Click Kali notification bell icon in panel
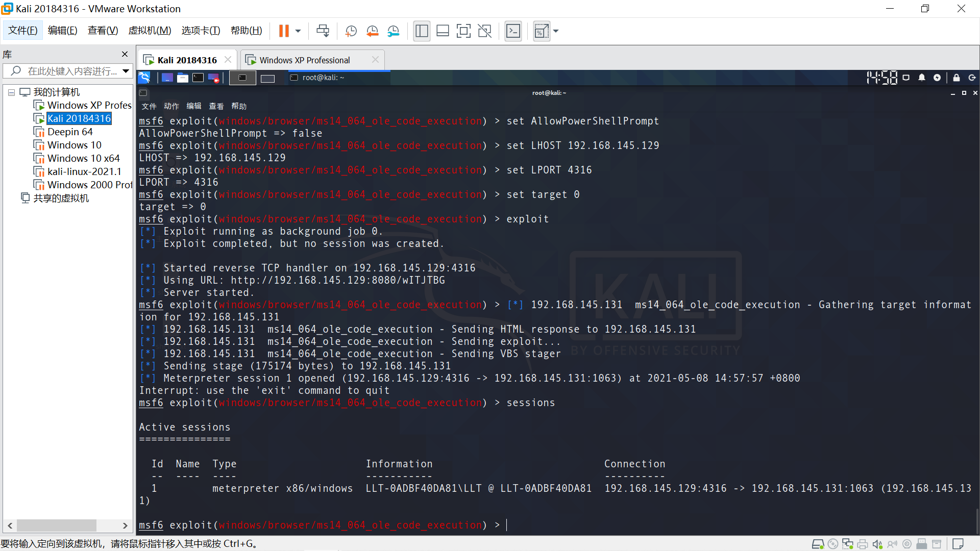 point(921,78)
